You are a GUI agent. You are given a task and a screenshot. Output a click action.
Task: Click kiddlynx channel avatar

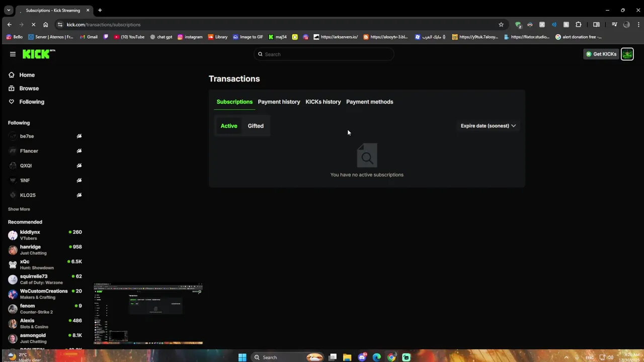13,235
